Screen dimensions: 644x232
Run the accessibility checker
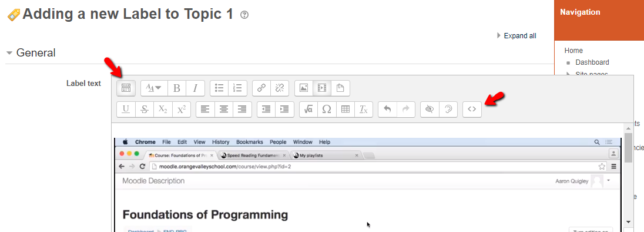click(430, 110)
